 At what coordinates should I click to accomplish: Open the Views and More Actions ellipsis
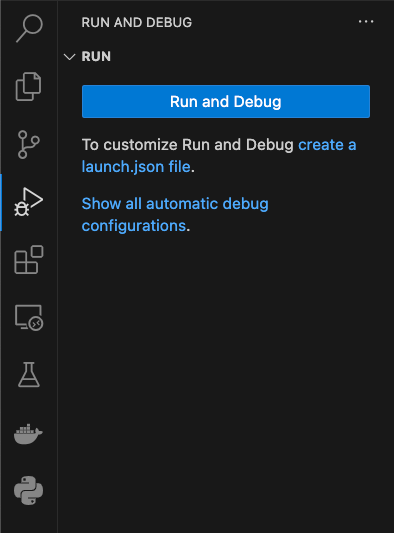366,22
